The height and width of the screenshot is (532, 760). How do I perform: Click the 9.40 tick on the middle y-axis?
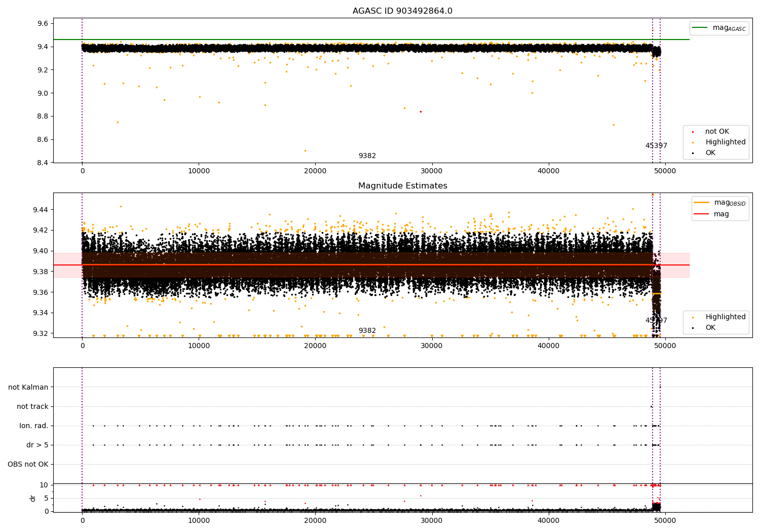point(41,251)
